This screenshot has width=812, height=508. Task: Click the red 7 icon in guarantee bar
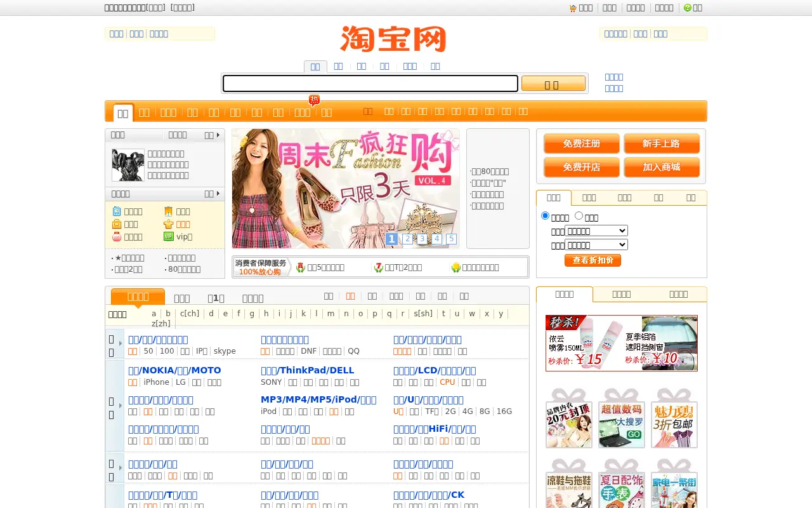(x=379, y=268)
